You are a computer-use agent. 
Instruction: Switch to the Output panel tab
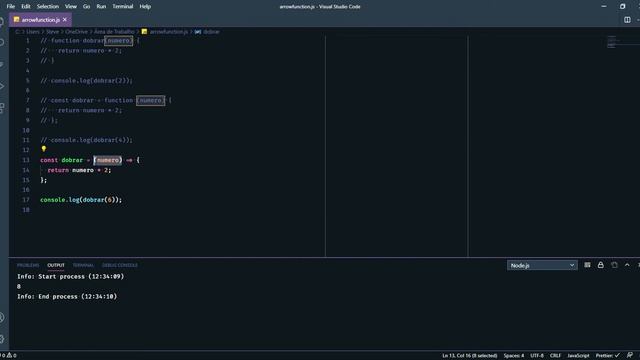[x=56, y=265]
